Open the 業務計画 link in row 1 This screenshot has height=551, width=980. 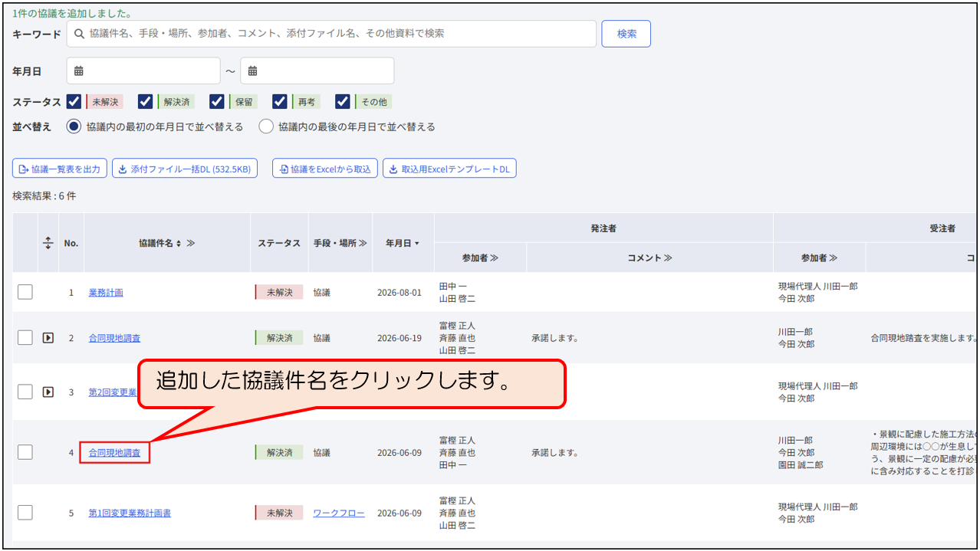[106, 293]
